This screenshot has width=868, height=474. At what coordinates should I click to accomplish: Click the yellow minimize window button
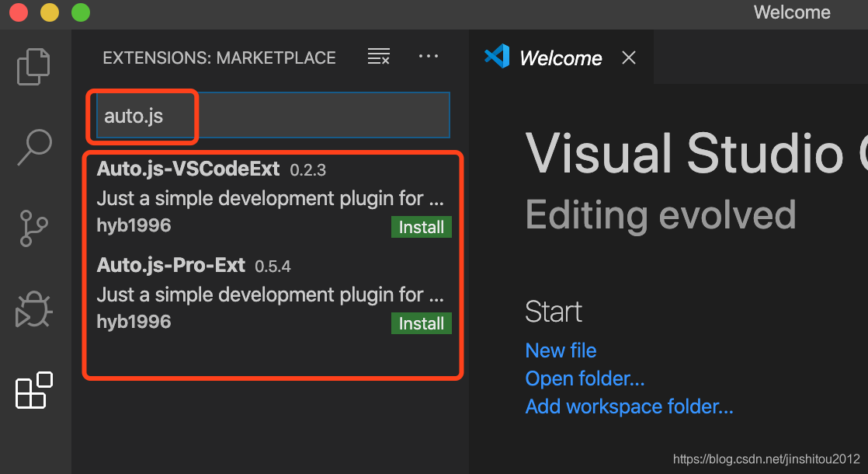(x=49, y=12)
